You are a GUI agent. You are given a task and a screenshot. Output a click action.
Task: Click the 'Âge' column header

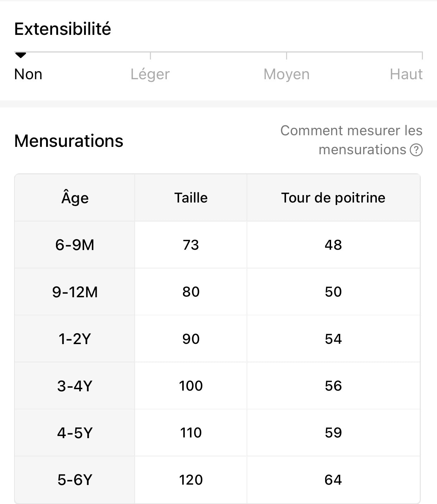point(75,198)
